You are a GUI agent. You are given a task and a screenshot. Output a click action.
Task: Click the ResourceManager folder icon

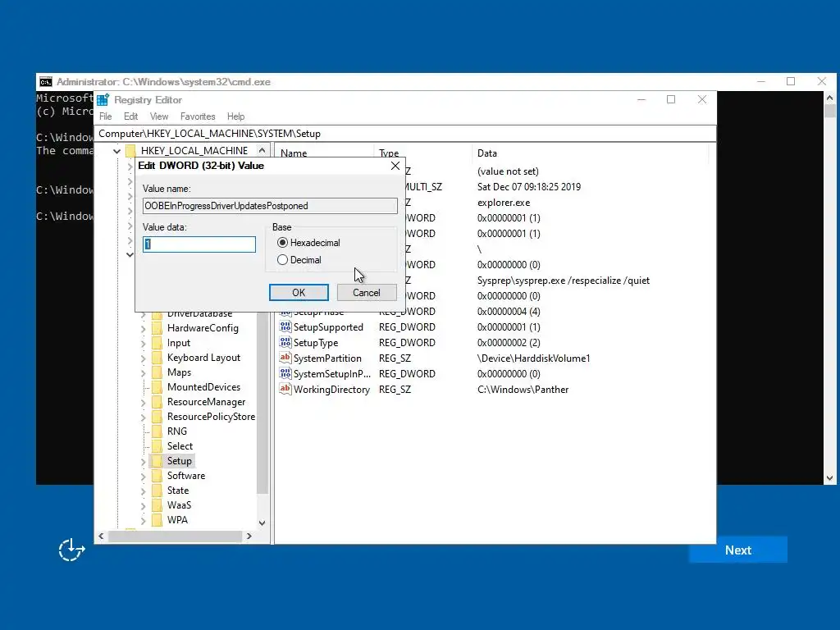(x=157, y=402)
